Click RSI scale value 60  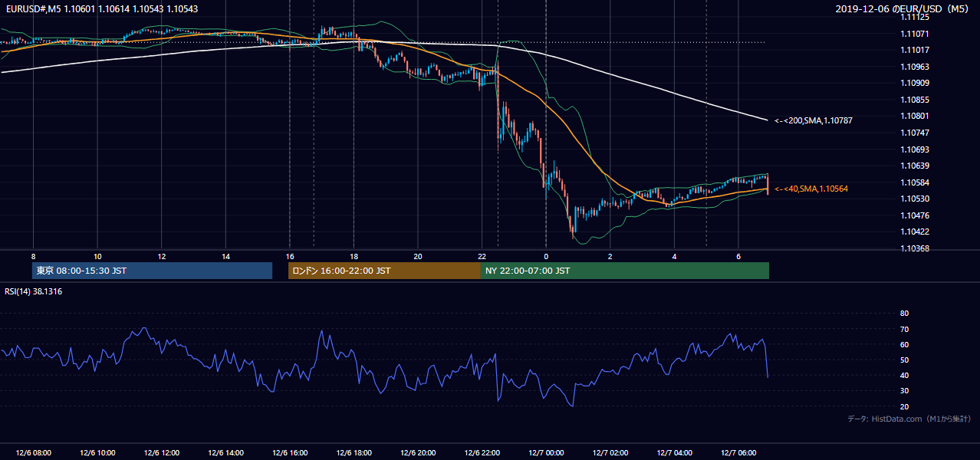coord(904,344)
